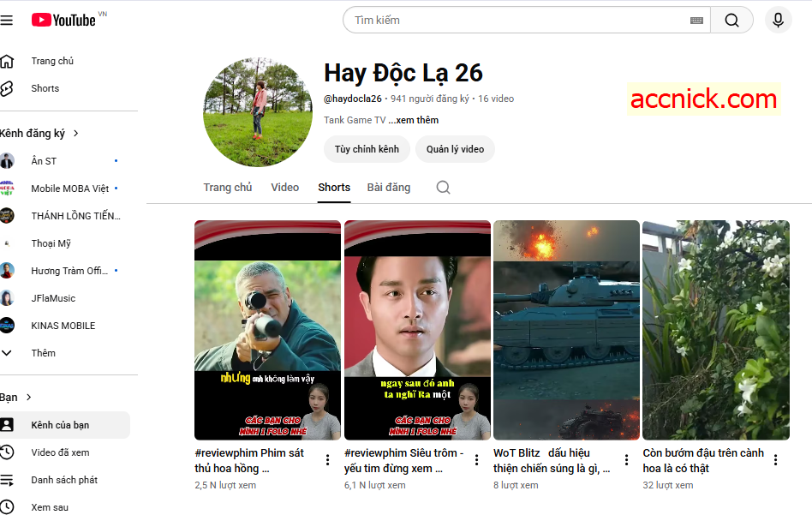Click the Tùy chỉnh kênh button
Screen dimensions: 812x515
pyautogui.click(x=367, y=149)
